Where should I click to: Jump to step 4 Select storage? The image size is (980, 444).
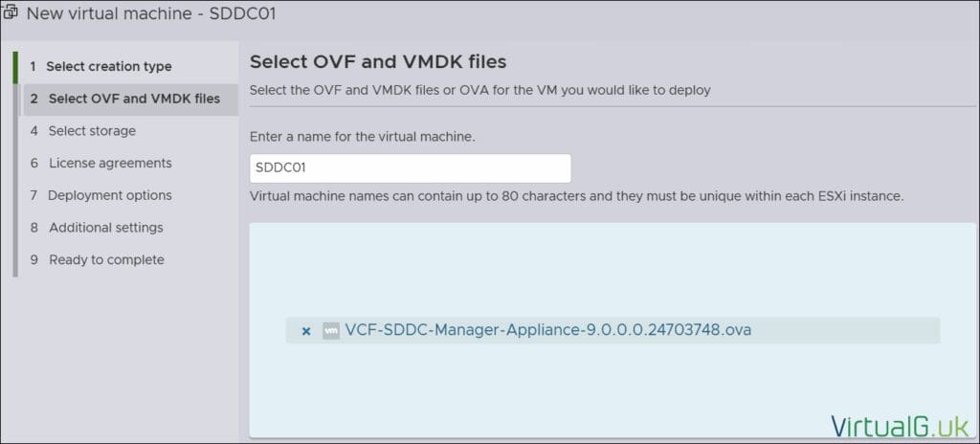coord(92,131)
